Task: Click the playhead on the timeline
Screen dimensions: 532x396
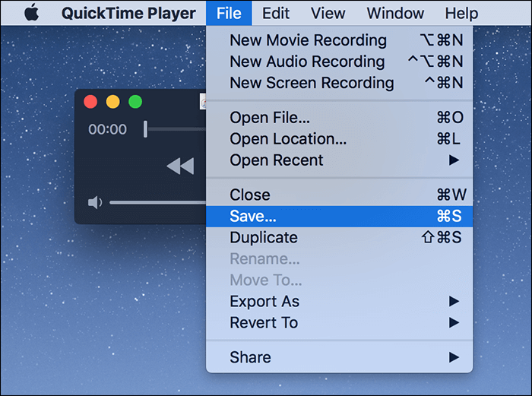Action: pyautogui.click(x=145, y=129)
